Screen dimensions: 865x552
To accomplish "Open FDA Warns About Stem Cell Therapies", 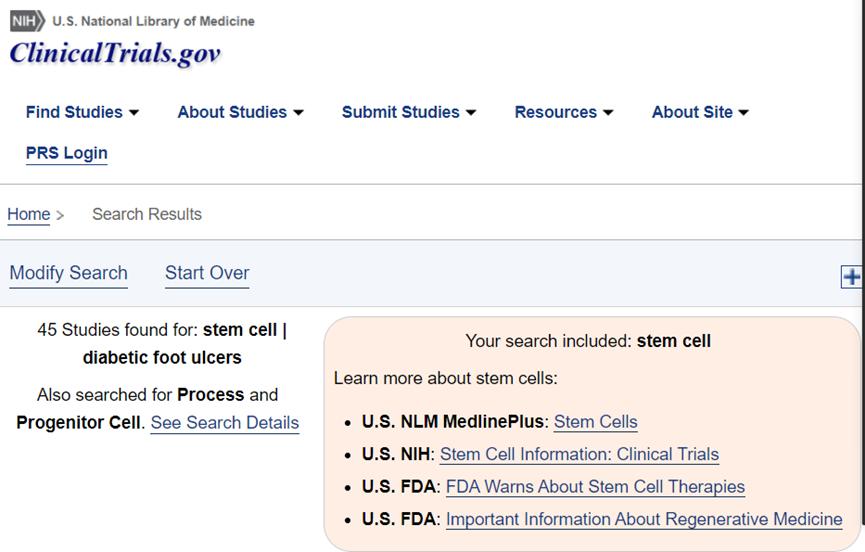I will coord(595,487).
